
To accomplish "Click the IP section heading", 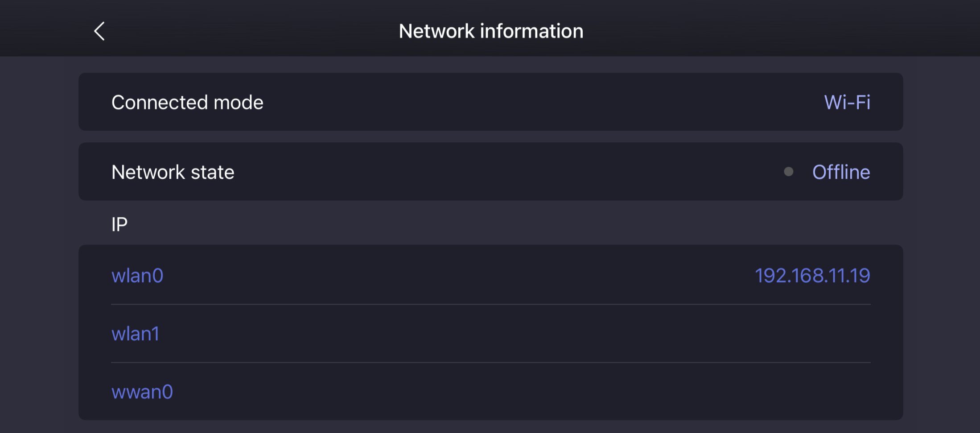I will 119,224.
